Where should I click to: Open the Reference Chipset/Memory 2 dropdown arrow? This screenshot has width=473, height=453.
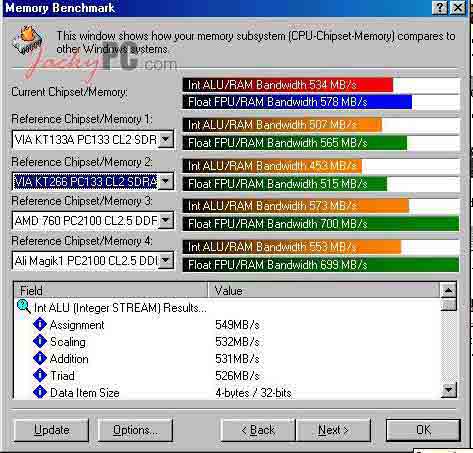166,182
